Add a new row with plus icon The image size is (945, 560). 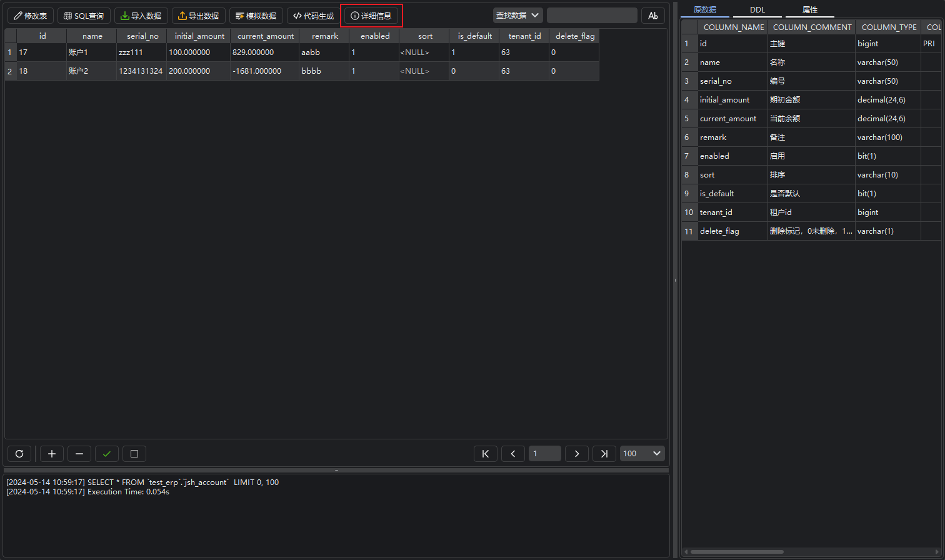tap(52, 454)
